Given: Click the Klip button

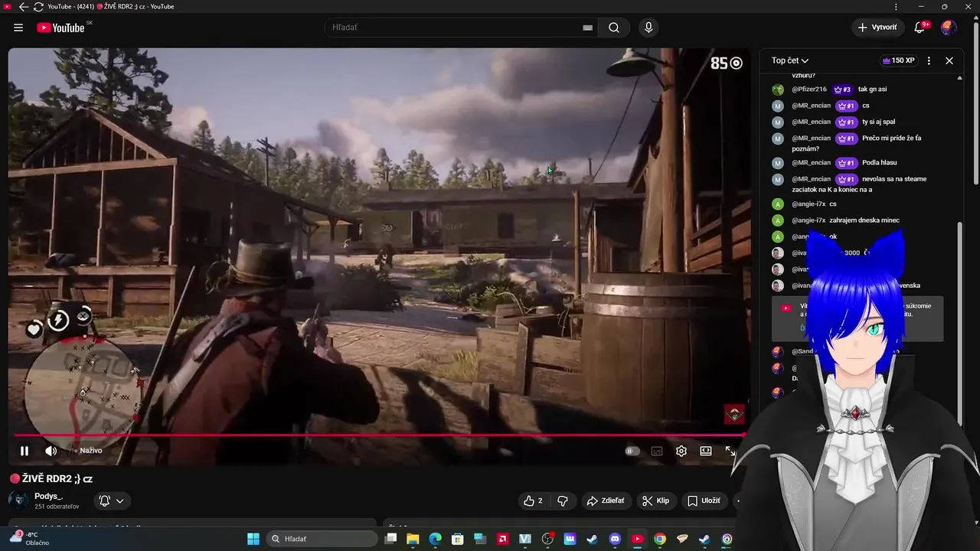Looking at the screenshot, I should [656, 500].
